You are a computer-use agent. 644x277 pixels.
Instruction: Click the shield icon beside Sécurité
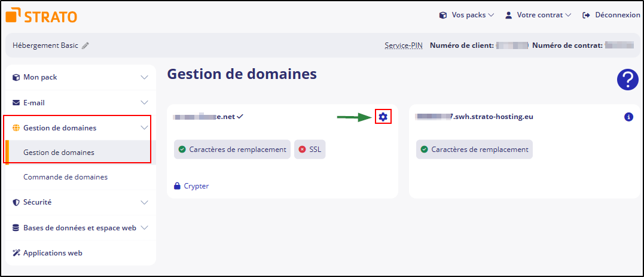(x=16, y=202)
